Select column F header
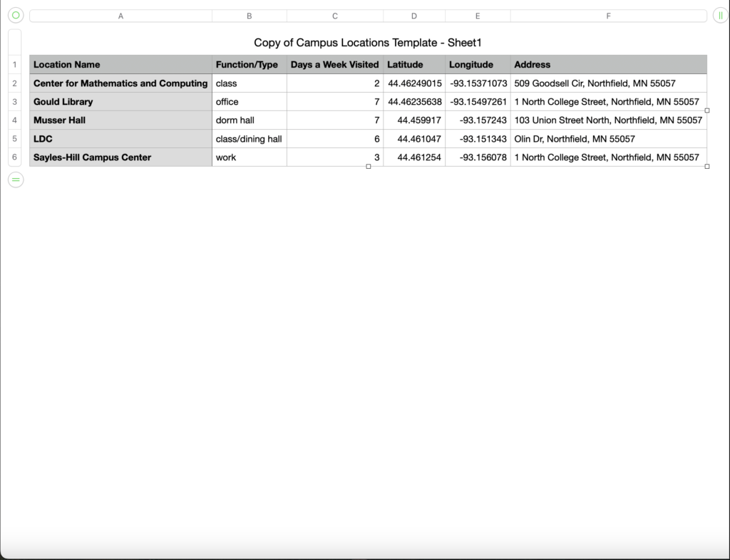 pos(609,16)
